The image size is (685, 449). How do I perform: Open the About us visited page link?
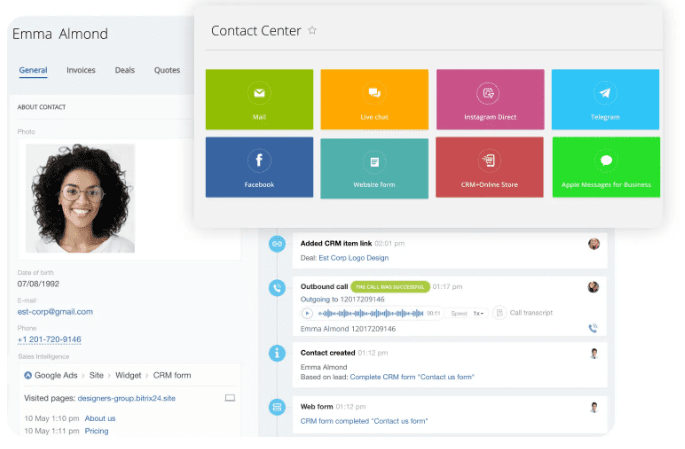point(100,418)
